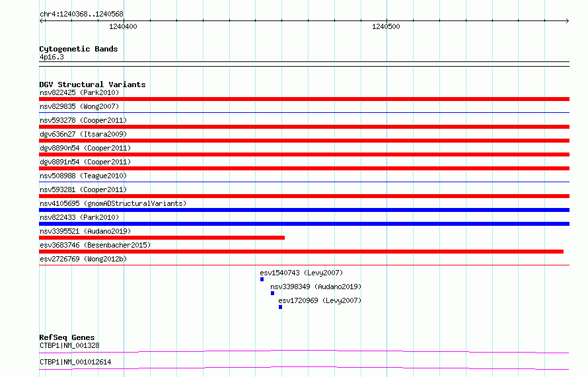Open dgv8890n54 (Cooper2011) variant

85,148
